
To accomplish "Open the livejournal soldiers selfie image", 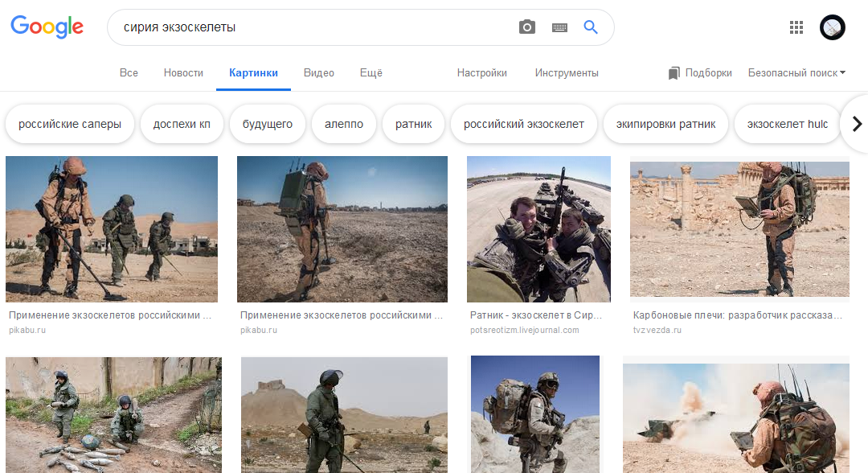I will (538, 228).
